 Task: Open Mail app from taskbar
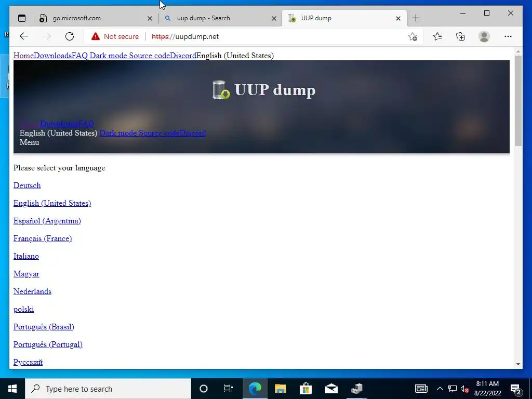click(331, 389)
